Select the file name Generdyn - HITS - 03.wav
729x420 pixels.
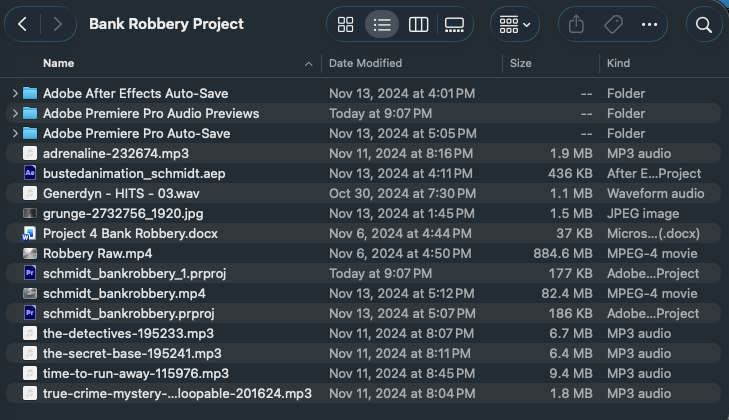[121, 193]
